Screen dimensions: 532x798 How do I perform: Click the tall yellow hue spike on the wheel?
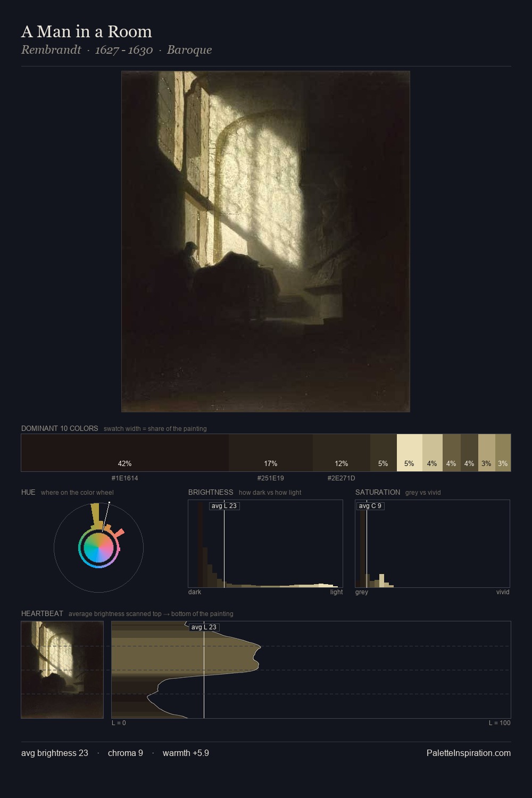click(96, 516)
